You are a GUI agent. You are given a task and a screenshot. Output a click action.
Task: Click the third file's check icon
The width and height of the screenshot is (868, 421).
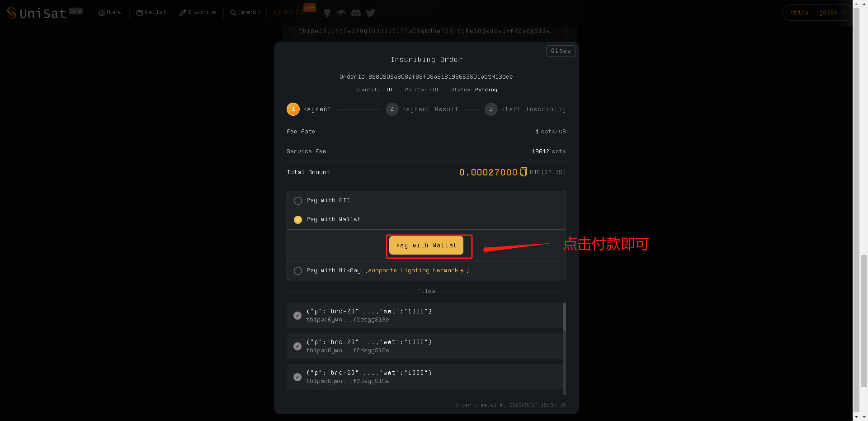297,377
